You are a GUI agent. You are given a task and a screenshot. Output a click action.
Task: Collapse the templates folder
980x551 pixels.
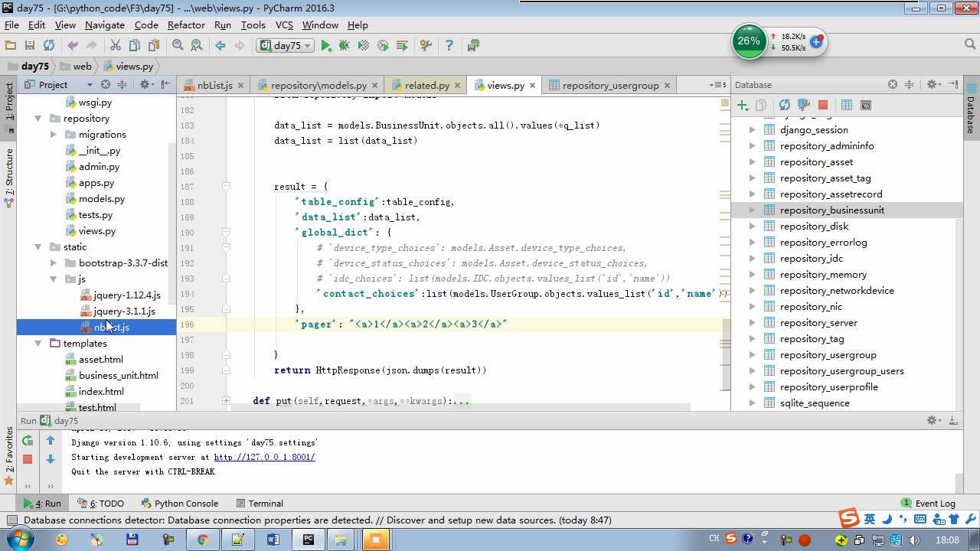click(38, 344)
